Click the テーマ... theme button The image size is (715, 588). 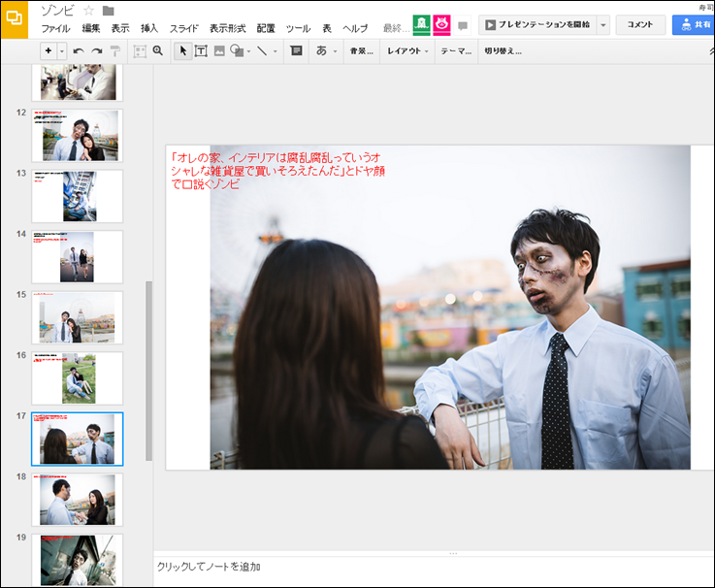click(x=456, y=51)
